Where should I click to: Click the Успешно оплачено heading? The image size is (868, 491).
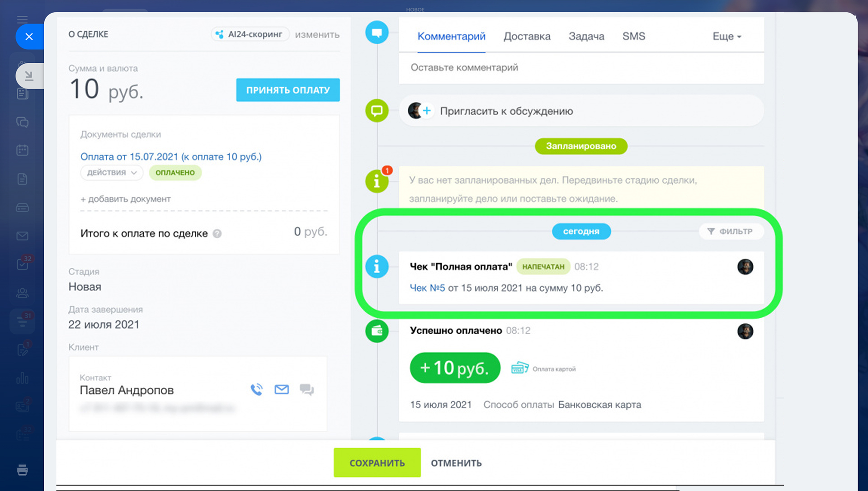coord(456,330)
